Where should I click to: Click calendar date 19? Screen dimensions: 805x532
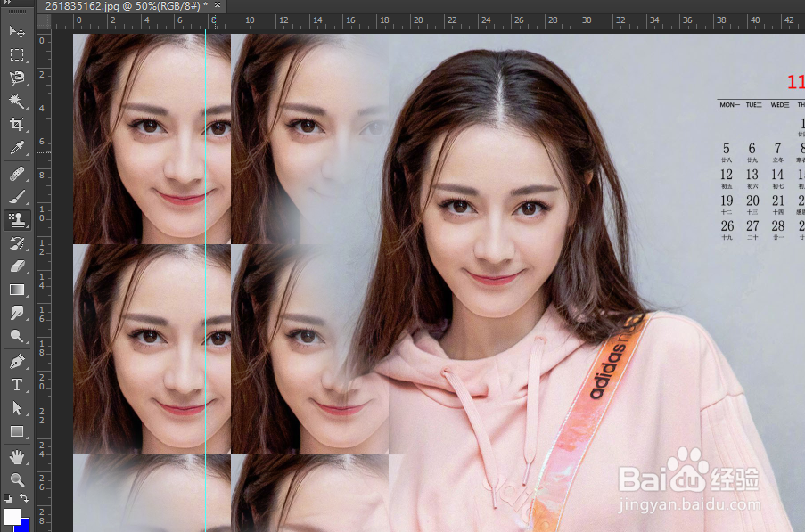[x=727, y=201]
